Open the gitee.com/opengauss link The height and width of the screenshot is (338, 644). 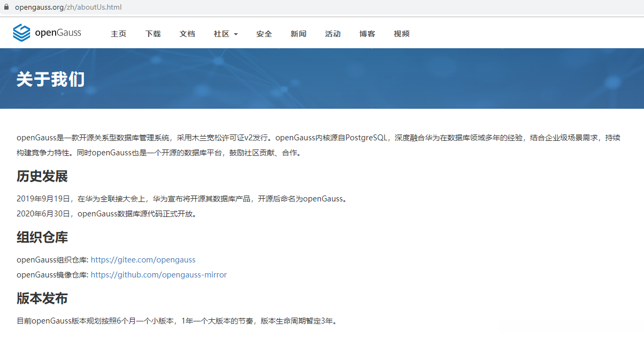143,260
